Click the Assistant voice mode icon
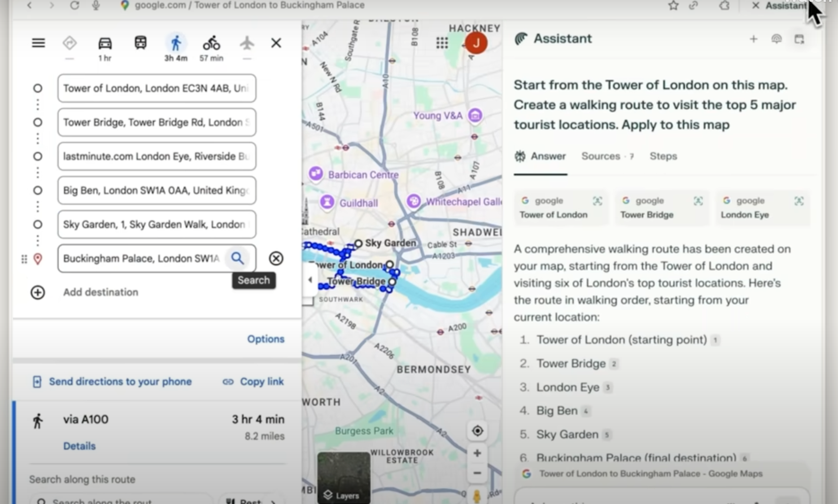Viewport: 838px width, 504px height. coord(777,39)
